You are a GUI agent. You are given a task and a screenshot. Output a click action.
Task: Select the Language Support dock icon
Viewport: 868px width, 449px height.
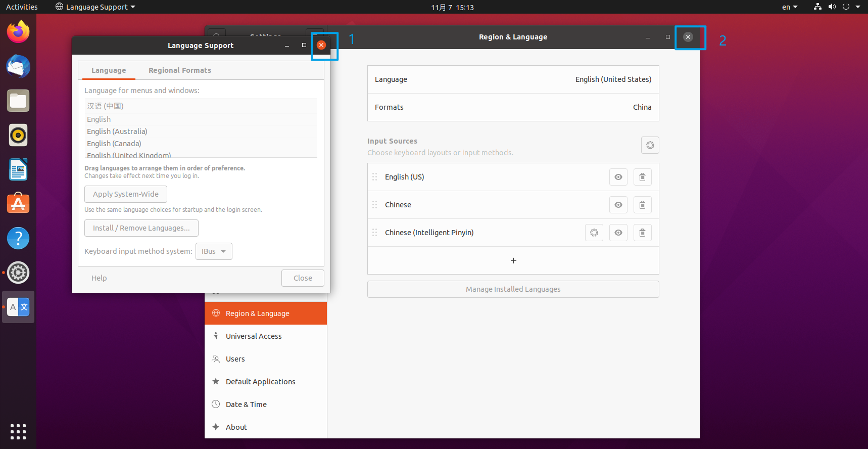(18, 307)
